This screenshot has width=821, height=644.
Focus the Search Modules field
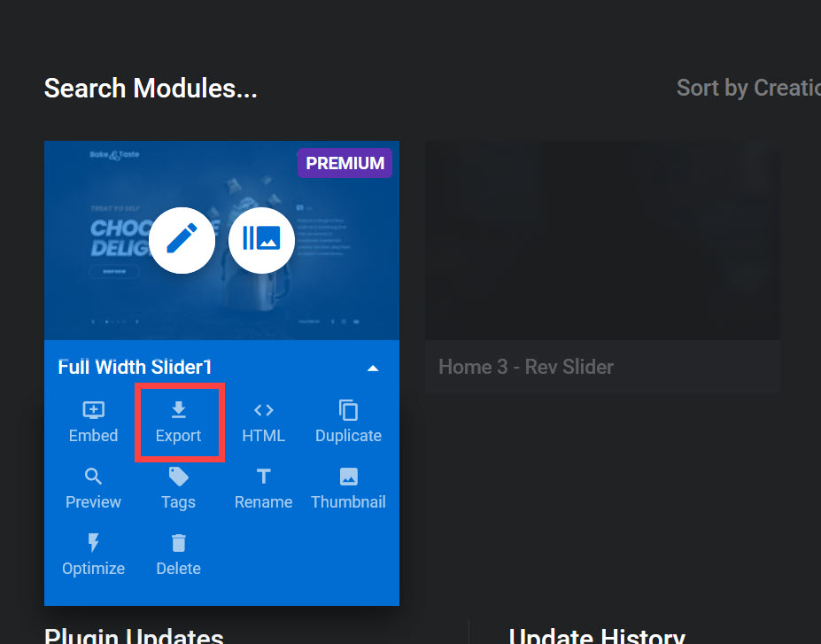(x=151, y=88)
